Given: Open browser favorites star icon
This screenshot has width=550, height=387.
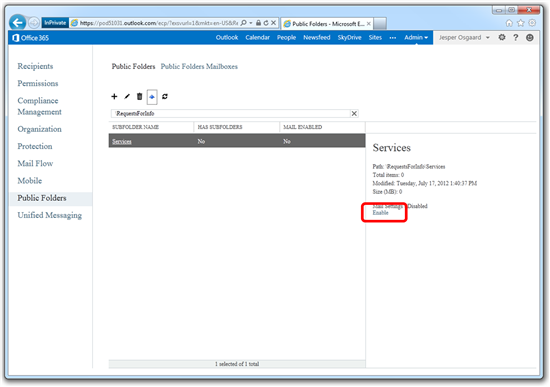Looking at the screenshot, I should [521, 23].
